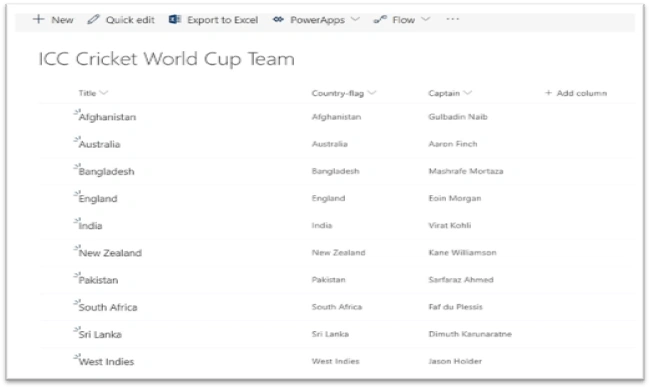
Task: Click Sri Lanka in Country-flag column
Action: 330,334
